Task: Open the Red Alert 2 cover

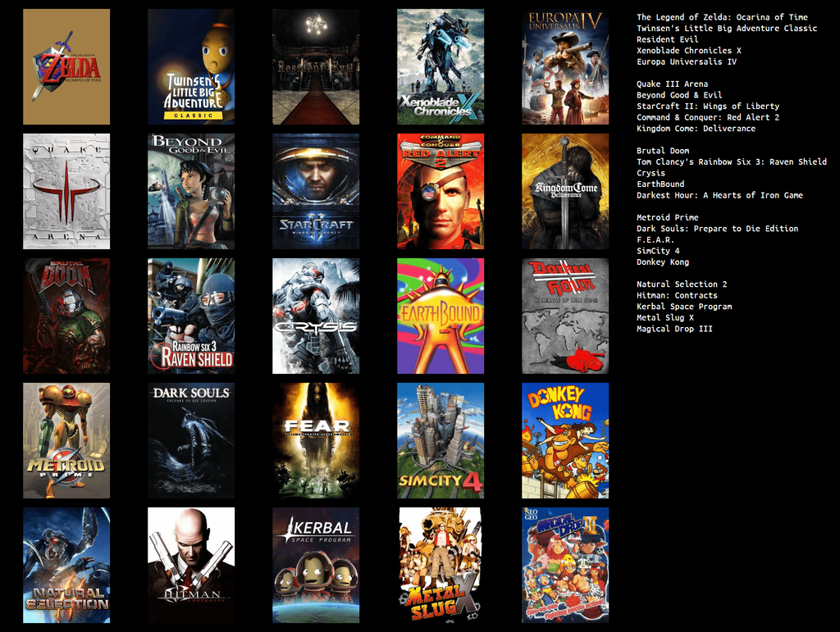Action: 441,192
